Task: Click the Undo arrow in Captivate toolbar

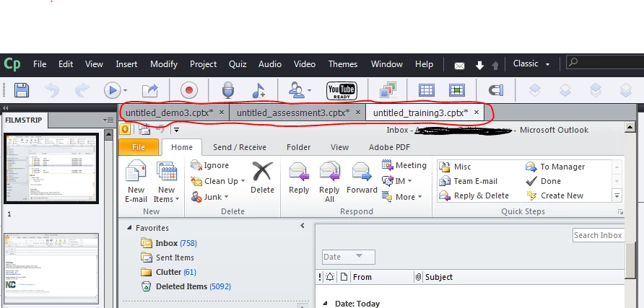Action: [52, 90]
